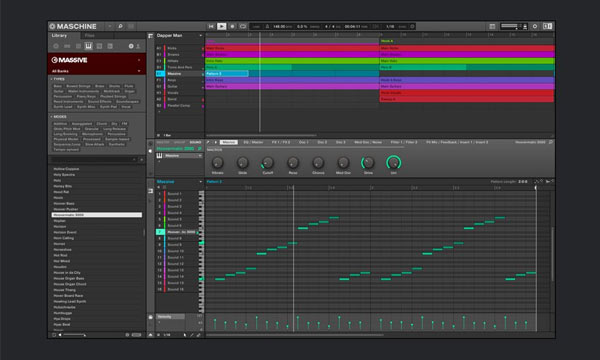600x360 pixels.
Task: Open the Massive product dropdown
Action: pyautogui.click(x=139, y=60)
